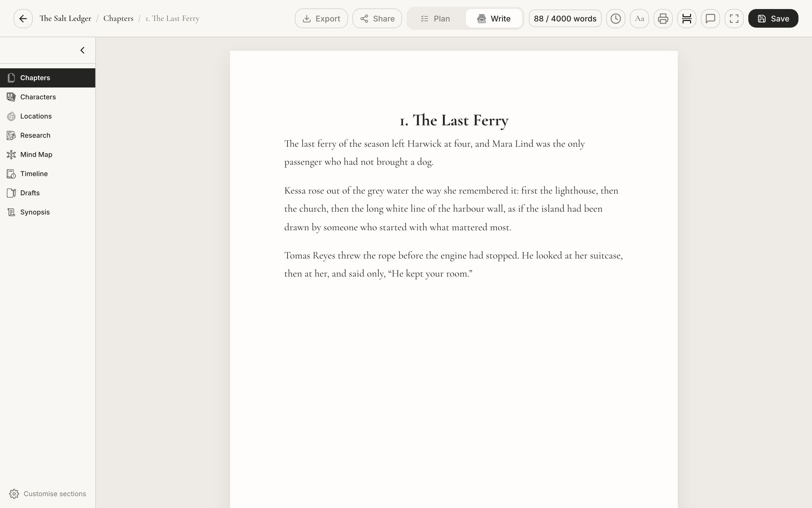Go to The Salt Ledger breadcrumb
812x508 pixels.
65,18
